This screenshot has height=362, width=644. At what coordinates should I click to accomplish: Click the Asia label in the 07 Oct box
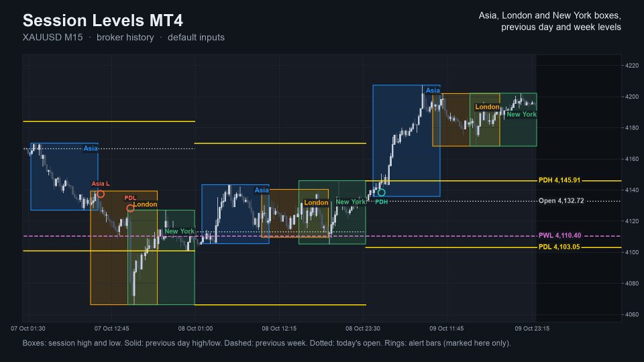pyautogui.click(x=91, y=149)
